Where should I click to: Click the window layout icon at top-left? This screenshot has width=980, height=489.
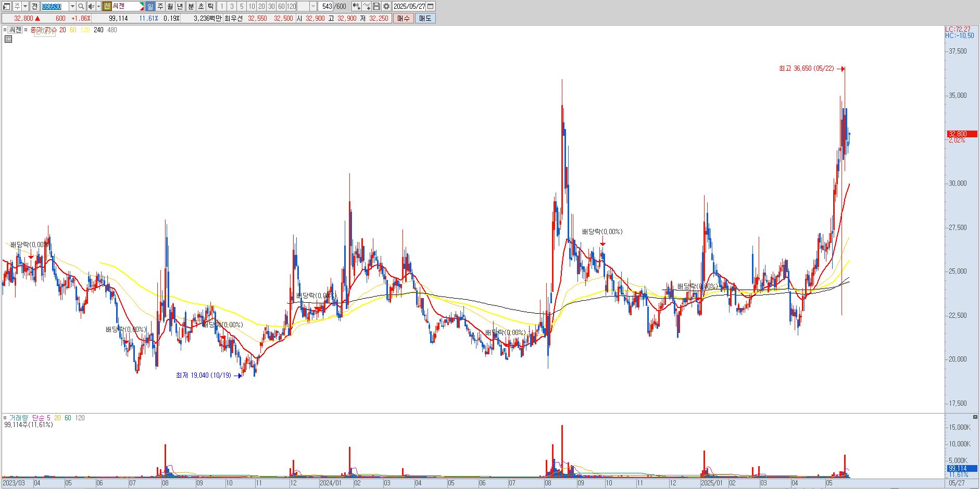(7, 6)
